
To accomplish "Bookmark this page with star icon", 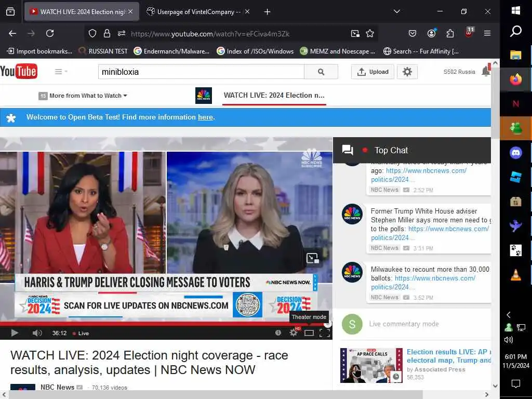I will [x=370, y=33].
